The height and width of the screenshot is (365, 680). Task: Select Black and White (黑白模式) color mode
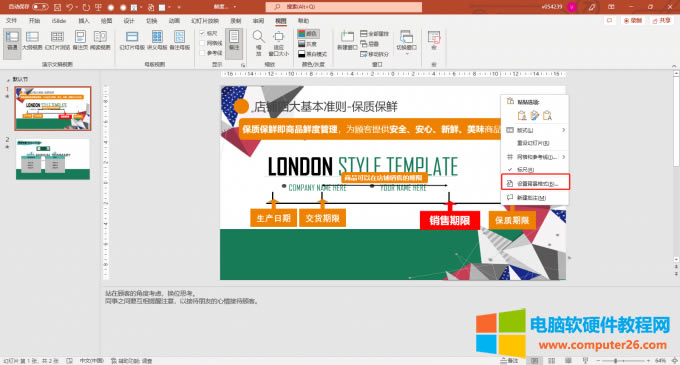coord(313,54)
